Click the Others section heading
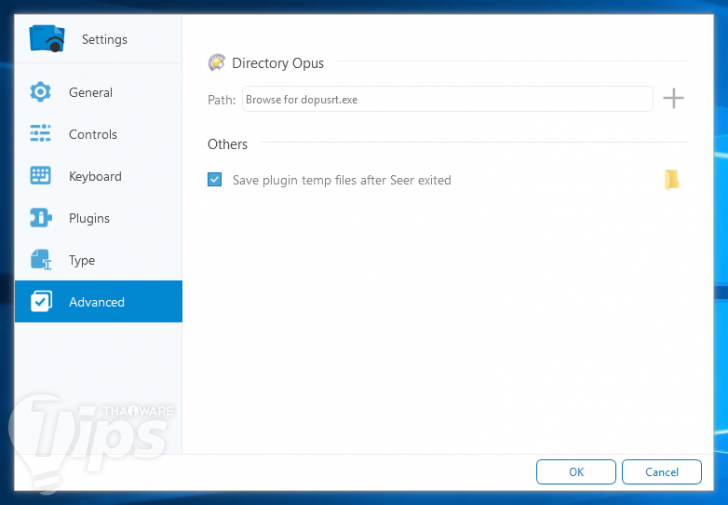 [228, 144]
